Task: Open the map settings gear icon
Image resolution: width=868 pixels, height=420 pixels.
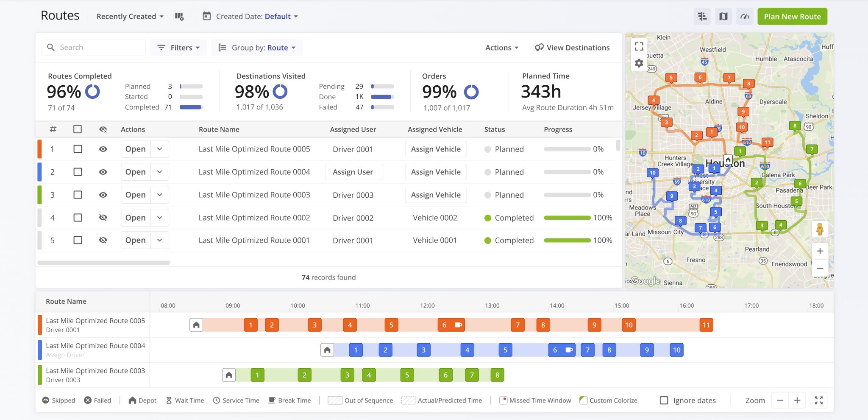Action: click(639, 63)
